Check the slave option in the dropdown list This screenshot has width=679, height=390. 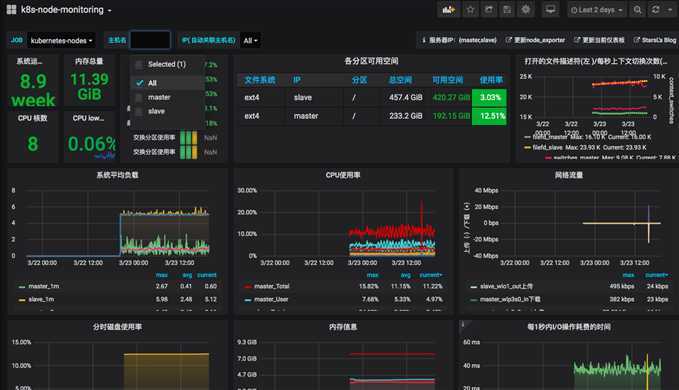pyautogui.click(x=139, y=112)
